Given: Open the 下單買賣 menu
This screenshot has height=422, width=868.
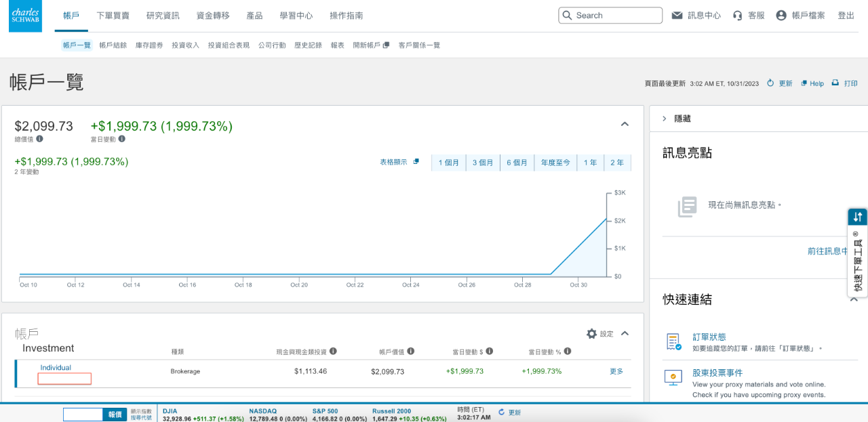Looking at the screenshot, I should pos(113,16).
